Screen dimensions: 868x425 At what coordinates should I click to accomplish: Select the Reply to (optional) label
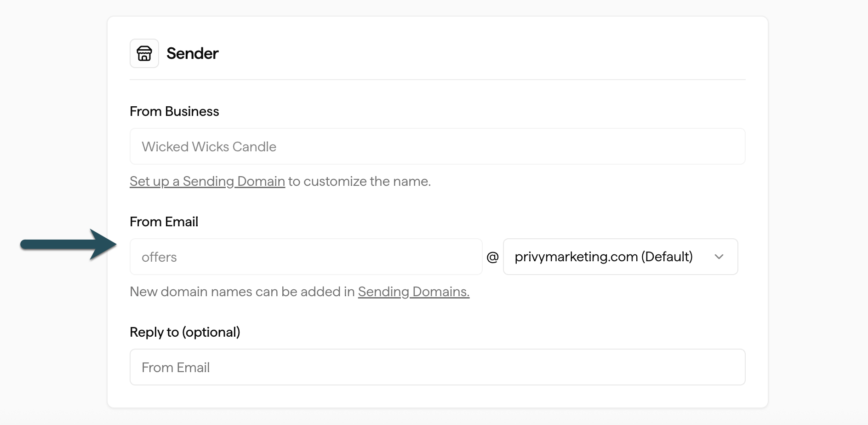[184, 332]
